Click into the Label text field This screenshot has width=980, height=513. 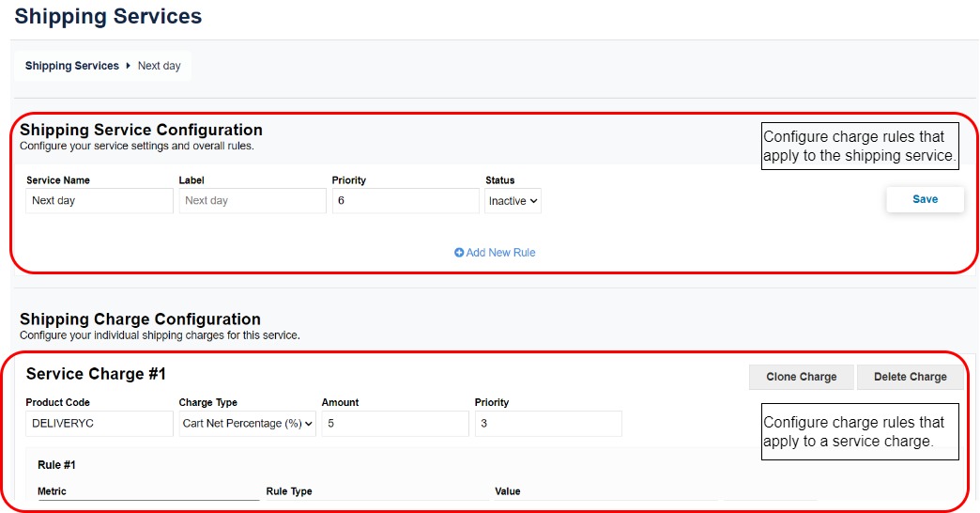[252, 201]
